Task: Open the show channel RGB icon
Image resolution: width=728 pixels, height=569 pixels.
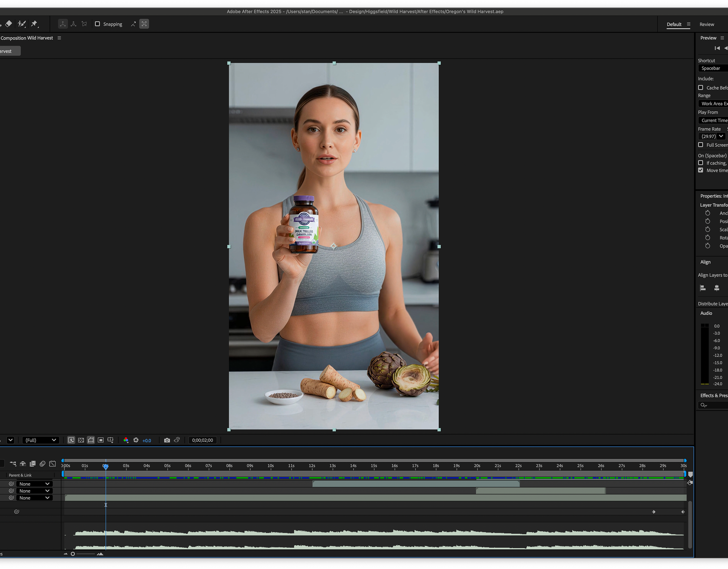Action: tap(126, 440)
